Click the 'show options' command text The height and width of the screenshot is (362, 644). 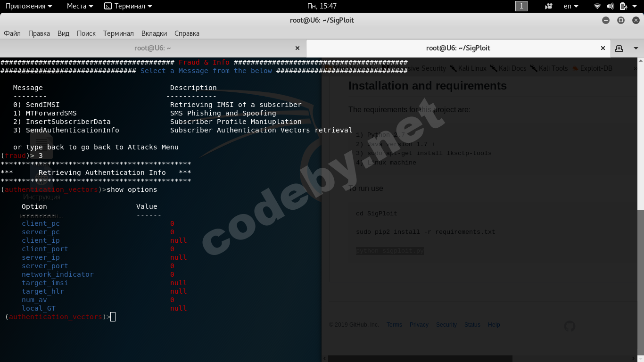pyautogui.click(x=132, y=189)
